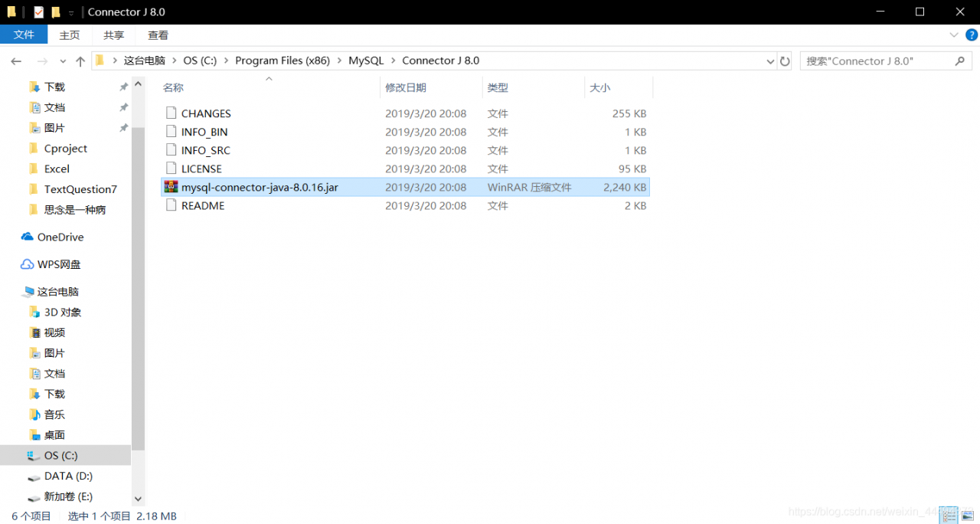The image size is (980, 524).
Task: Expand breadcrumb chevron after MySQL
Action: click(393, 61)
